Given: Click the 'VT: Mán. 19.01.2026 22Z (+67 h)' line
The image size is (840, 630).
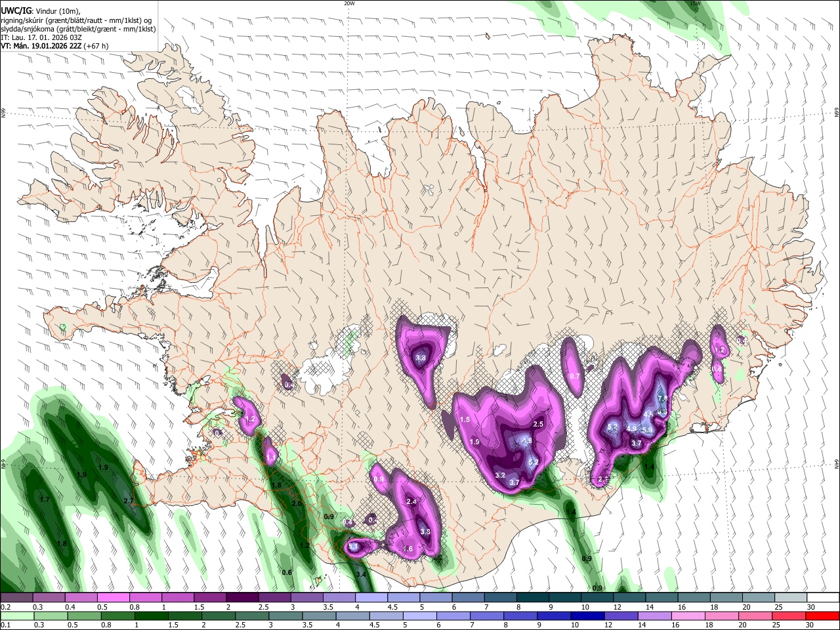Looking at the screenshot, I should tap(54, 46).
